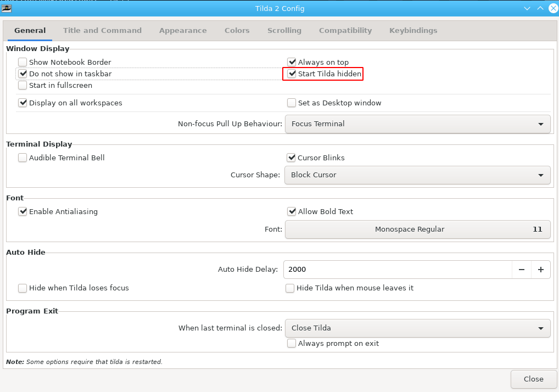The image size is (559, 392).
Task: Enable Start in fullscreen
Action: coord(23,86)
